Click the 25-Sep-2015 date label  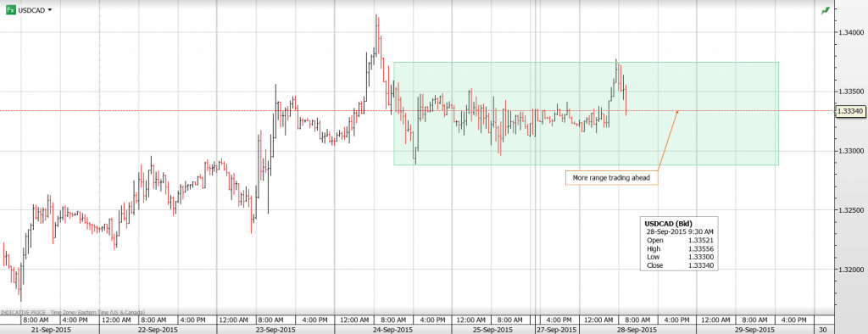[492, 330]
